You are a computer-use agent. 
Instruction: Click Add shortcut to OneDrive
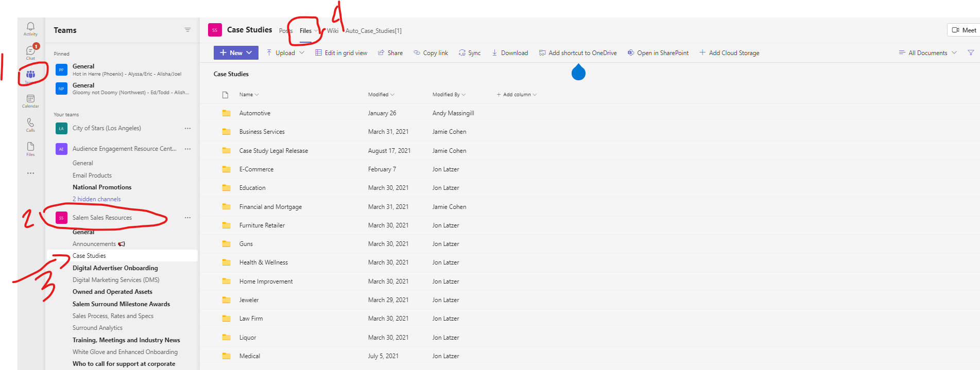(578, 52)
